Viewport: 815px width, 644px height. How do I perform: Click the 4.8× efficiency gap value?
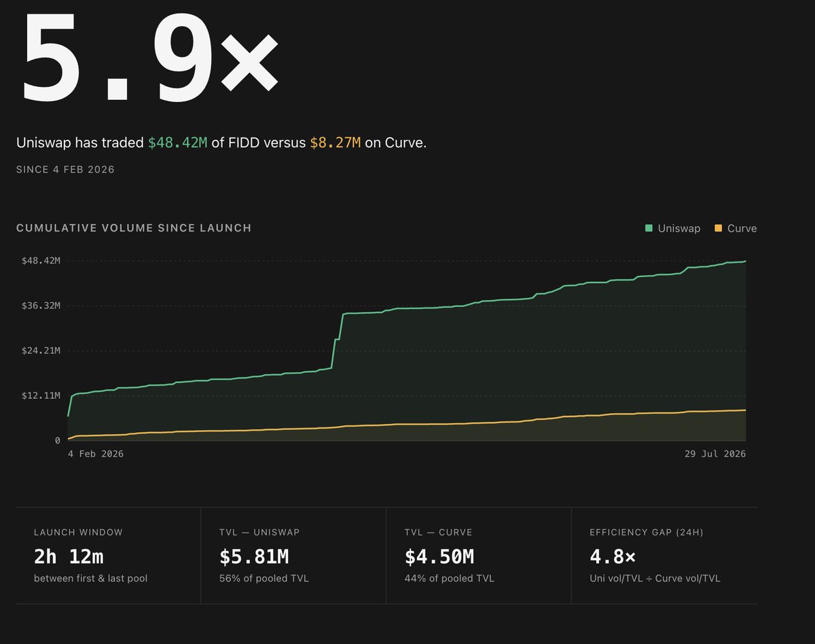613,557
